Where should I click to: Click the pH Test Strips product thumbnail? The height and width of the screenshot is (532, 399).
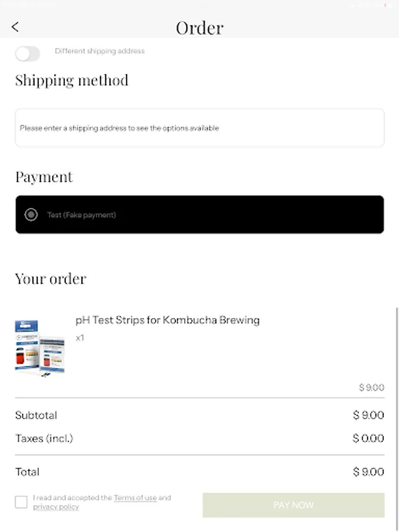pyautogui.click(x=40, y=348)
